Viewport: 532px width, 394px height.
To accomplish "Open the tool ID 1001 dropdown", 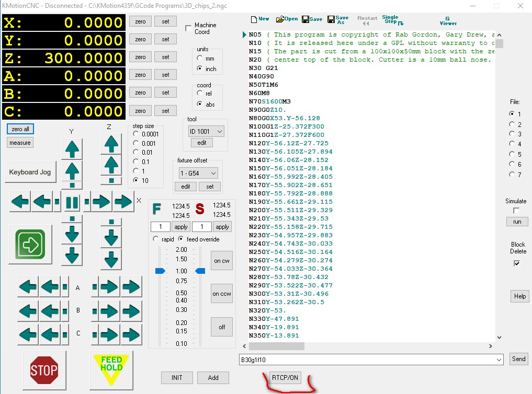I will click(x=206, y=131).
